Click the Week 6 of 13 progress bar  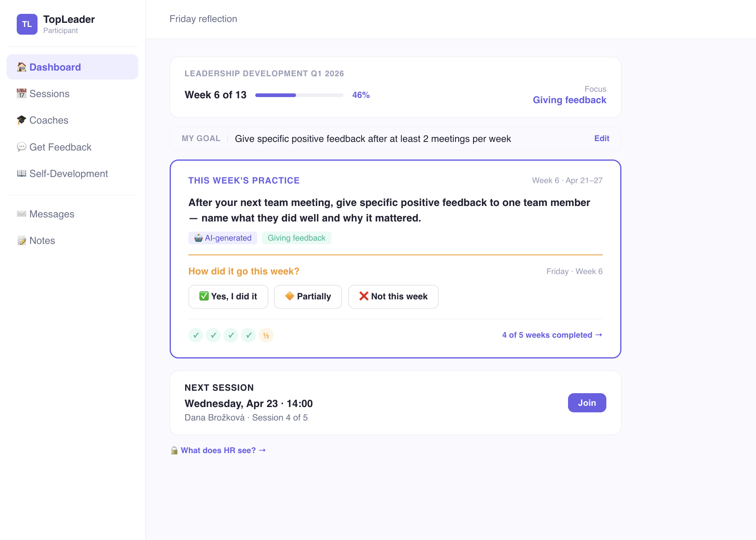pyautogui.click(x=299, y=95)
